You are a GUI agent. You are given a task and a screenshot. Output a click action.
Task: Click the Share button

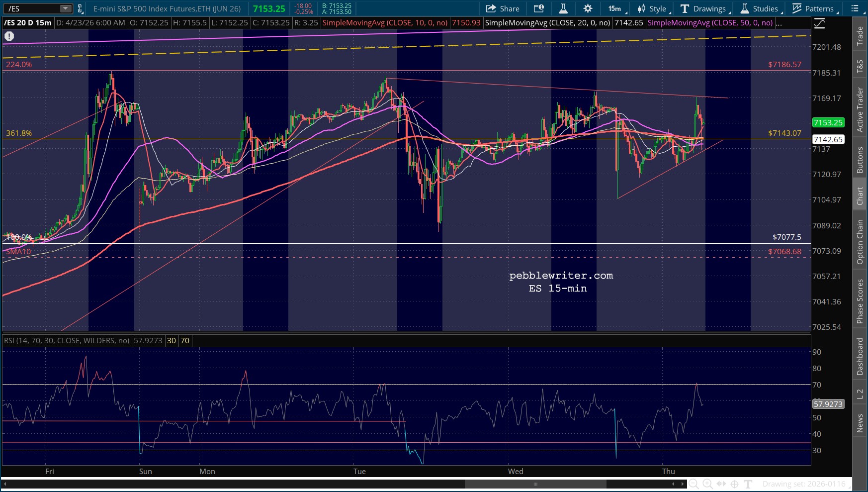pos(503,8)
